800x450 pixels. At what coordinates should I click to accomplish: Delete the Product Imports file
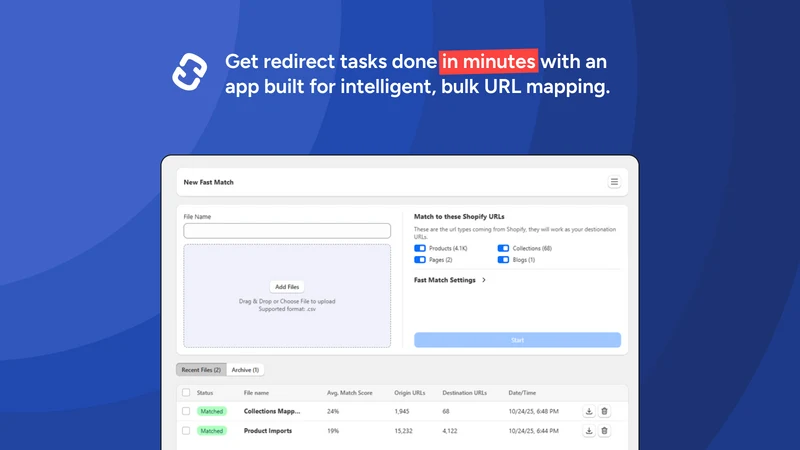[x=604, y=431]
